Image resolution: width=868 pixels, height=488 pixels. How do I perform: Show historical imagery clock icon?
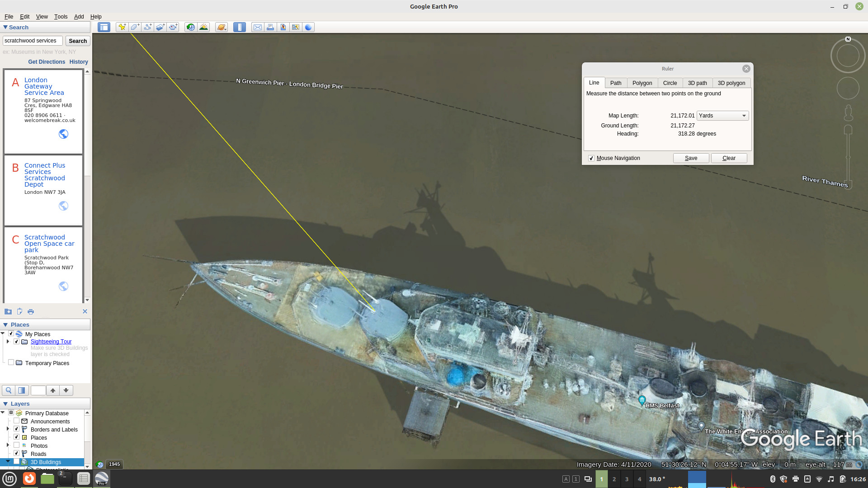[191, 27]
